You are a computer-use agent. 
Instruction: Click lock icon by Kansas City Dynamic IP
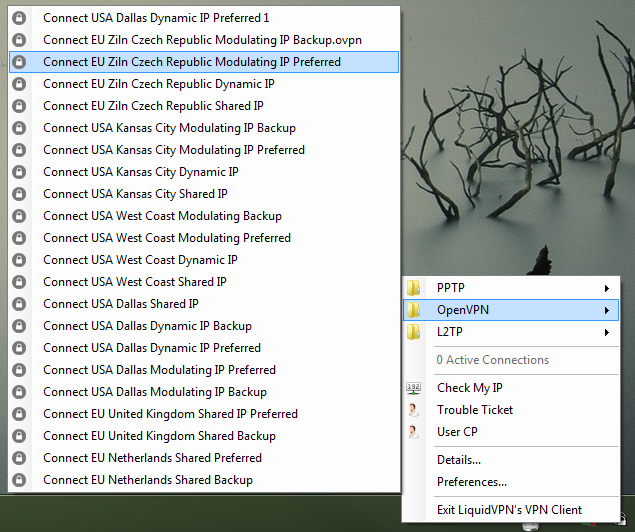tap(19, 172)
